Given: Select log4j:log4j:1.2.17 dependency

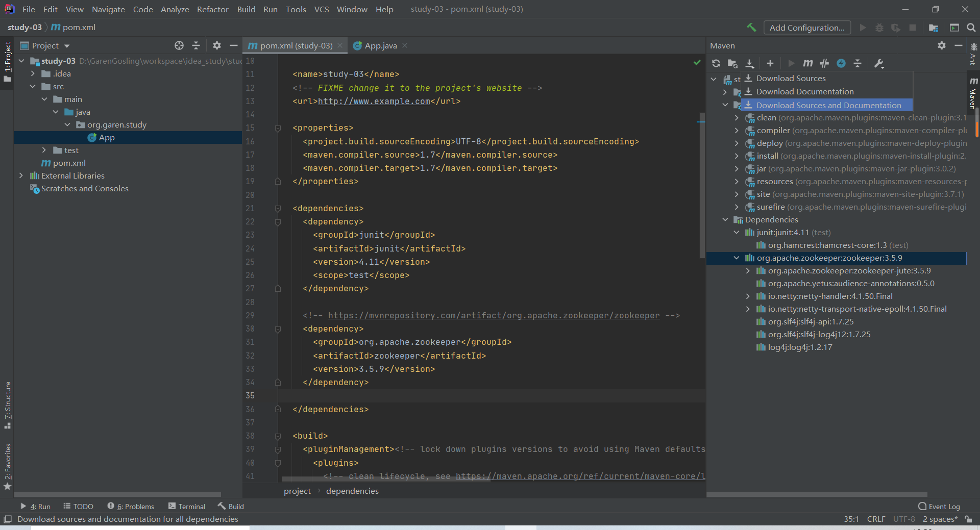Looking at the screenshot, I should coord(800,347).
